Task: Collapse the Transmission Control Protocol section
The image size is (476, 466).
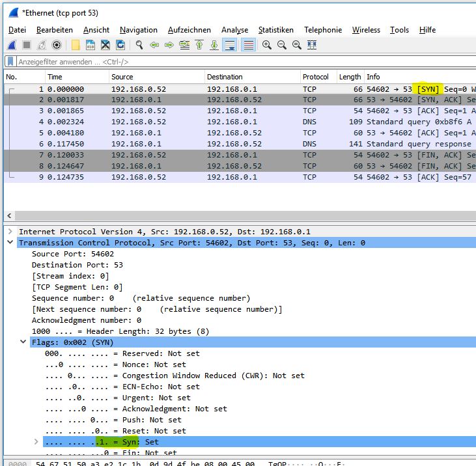Action: pyautogui.click(x=10, y=243)
